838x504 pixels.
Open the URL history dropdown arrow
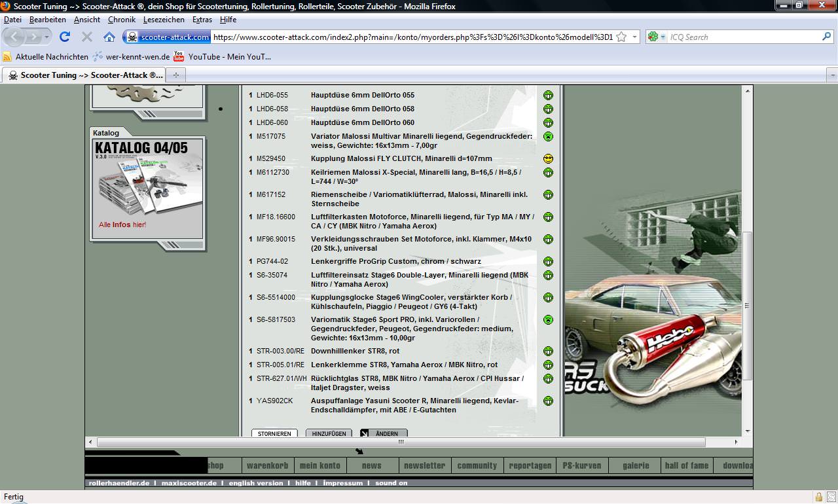point(634,37)
